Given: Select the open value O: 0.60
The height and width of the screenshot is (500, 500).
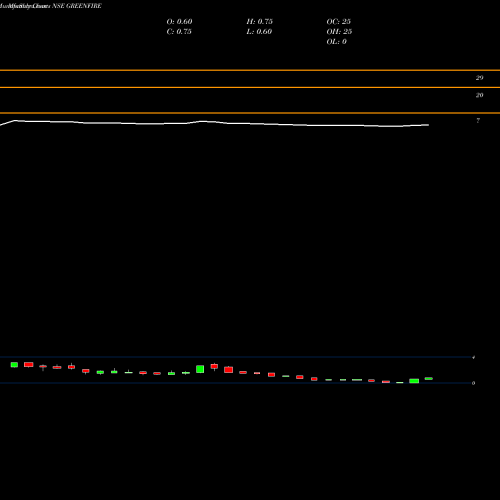Looking at the screenshot, I should (179, 22).
